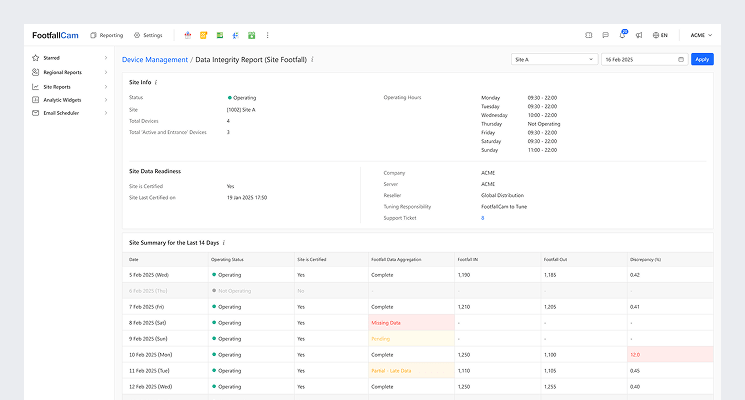Viewport: 745px width, 400px height.
Task: Click the Apply button
Action: click(x=702, y=59)
